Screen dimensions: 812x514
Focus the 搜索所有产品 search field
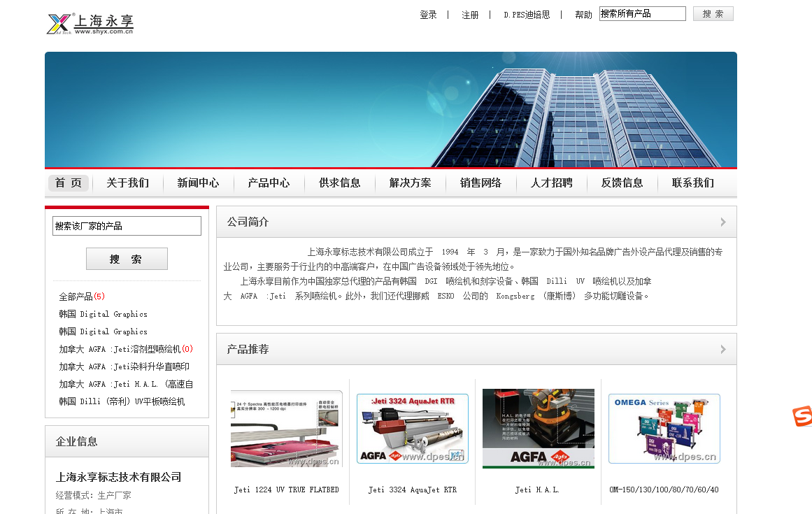tap(642, 14)
